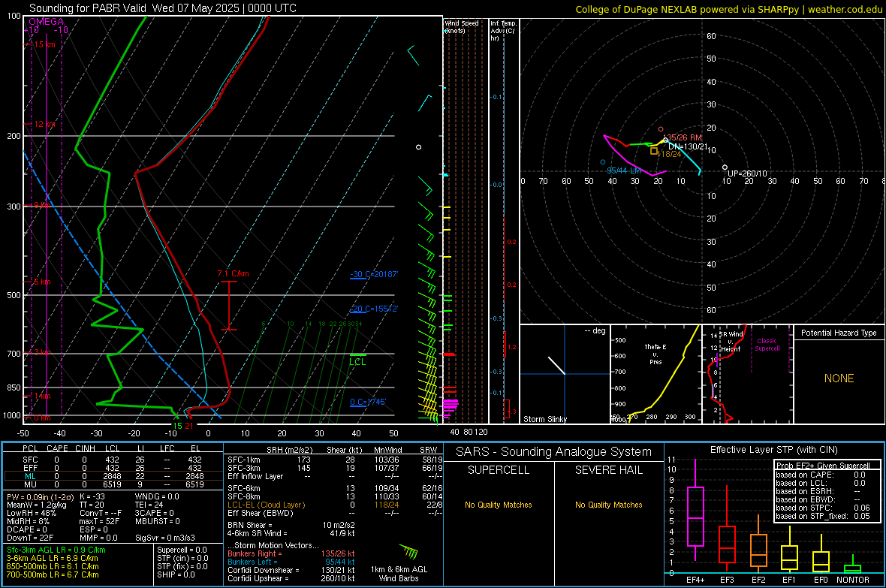Click the LCL-EL (Cloud Layer) row label
Screen dimensions: 886x588
[x=266, y=505]
